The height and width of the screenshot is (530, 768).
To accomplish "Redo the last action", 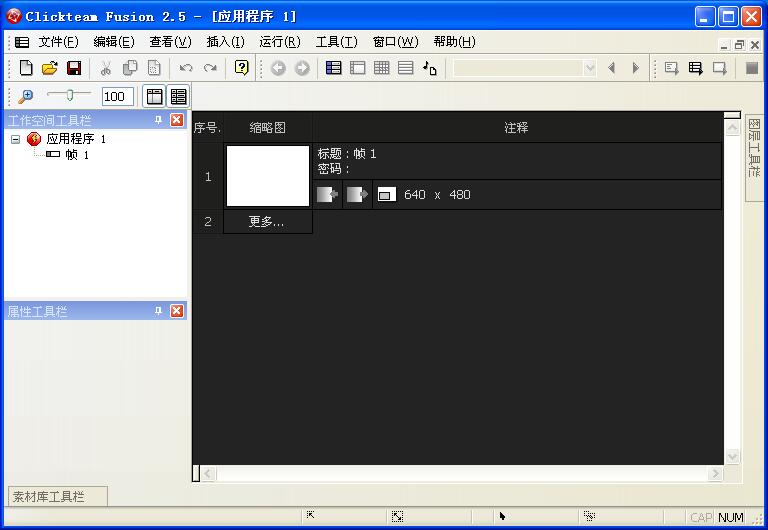I will click(210, 68).
